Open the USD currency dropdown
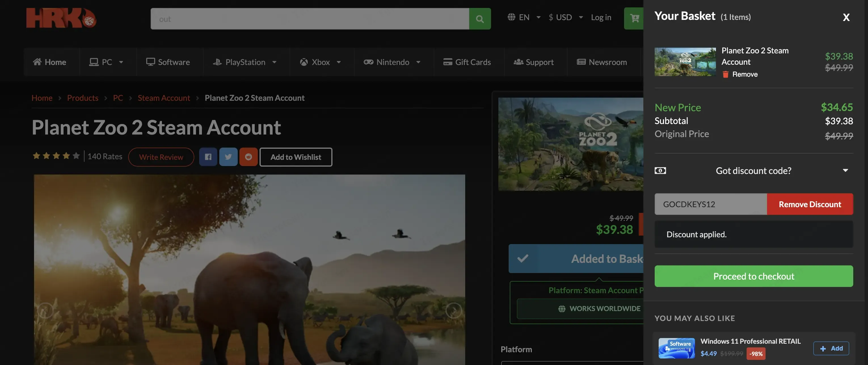868x365 pixels. [x=565, y=17]
